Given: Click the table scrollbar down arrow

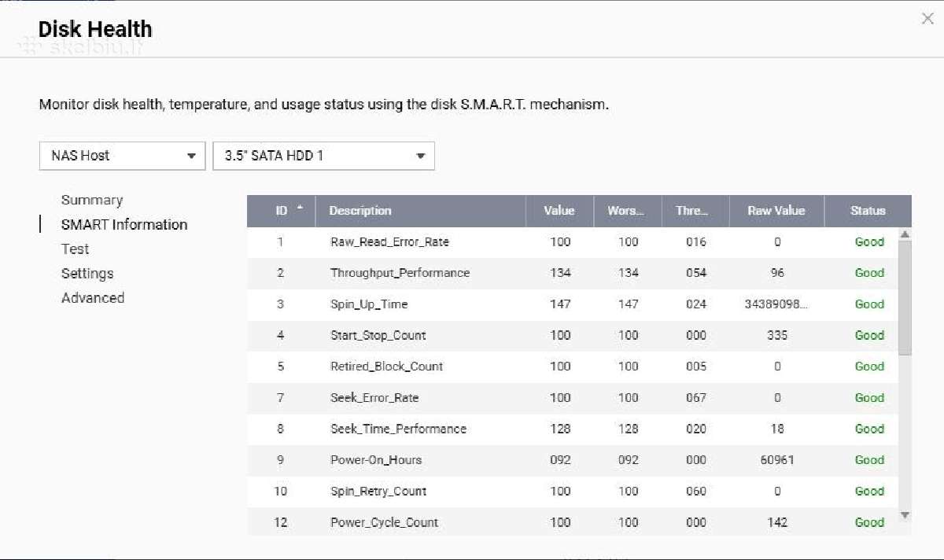Looking at the screenshot, I should [x=905, y=515].
